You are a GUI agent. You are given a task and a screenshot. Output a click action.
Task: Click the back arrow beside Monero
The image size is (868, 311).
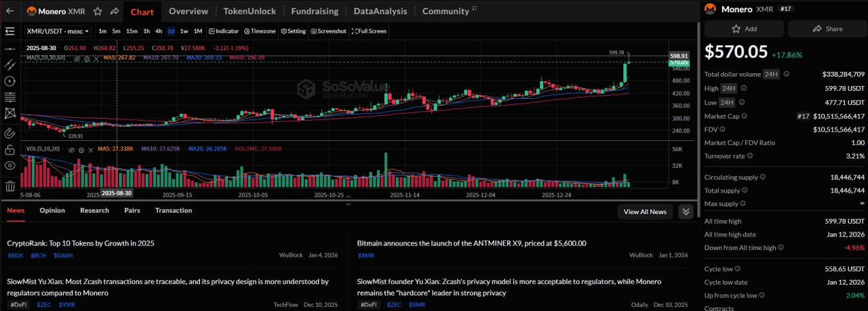pyautogui.click(x=10, y=12)
